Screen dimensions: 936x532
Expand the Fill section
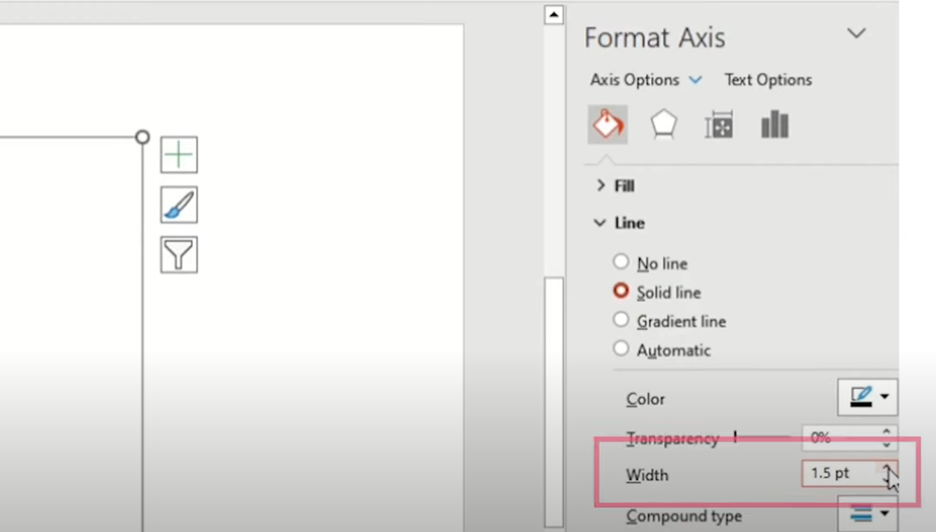pyautogui.click(x=601, y=186)
